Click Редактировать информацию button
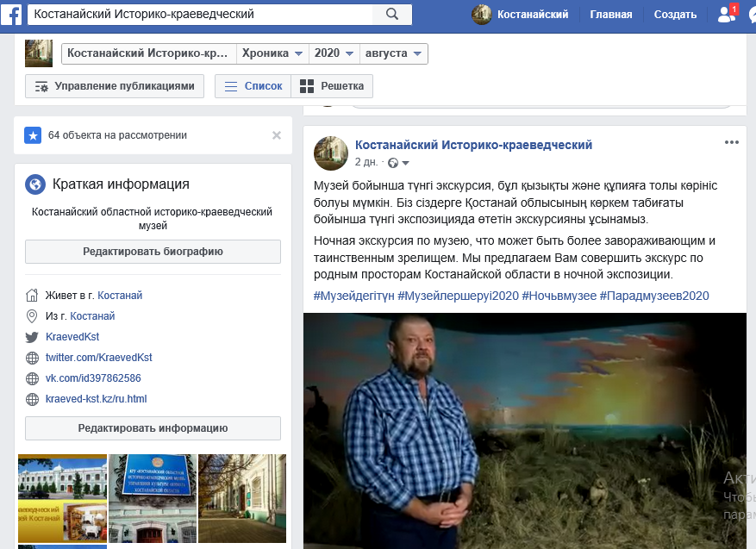Image resolution: width=756 pixels, height=549 pixels. (153, 428)
